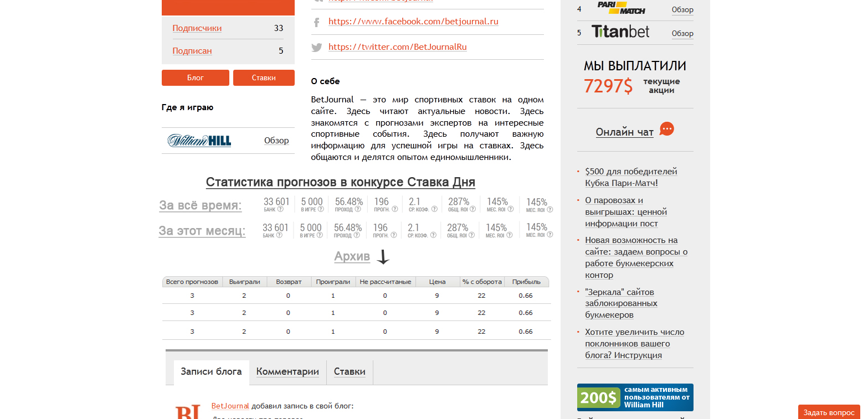
Task: Click the 200$ William Hill banner
Action: tap(635, 397)
